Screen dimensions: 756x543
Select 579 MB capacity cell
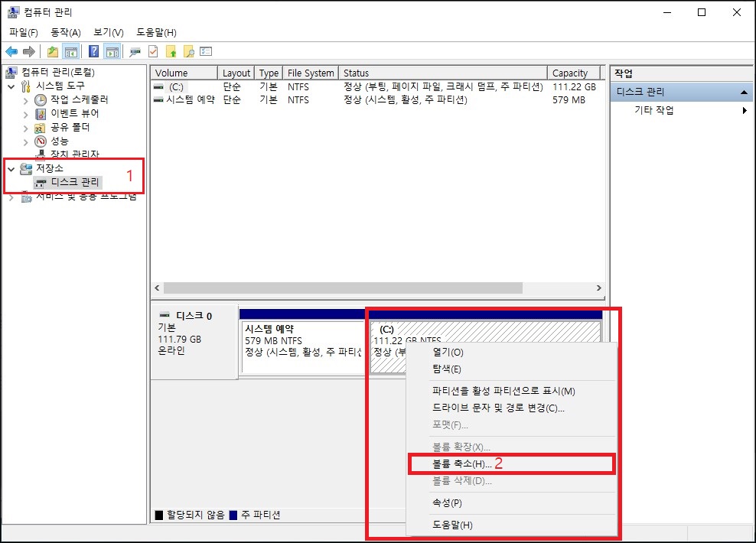pyautogui.click(x=569, y=99)
